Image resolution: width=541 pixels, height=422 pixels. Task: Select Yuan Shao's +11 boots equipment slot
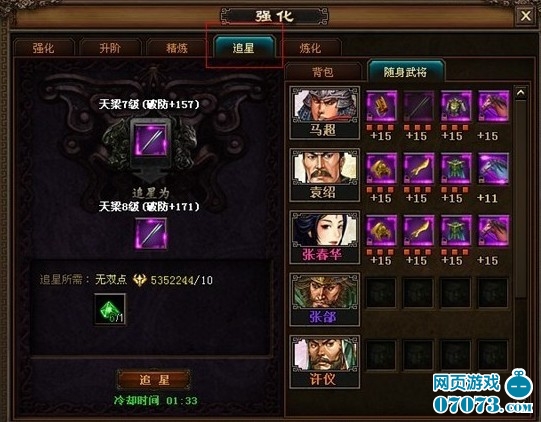click(x=493, y=168)
